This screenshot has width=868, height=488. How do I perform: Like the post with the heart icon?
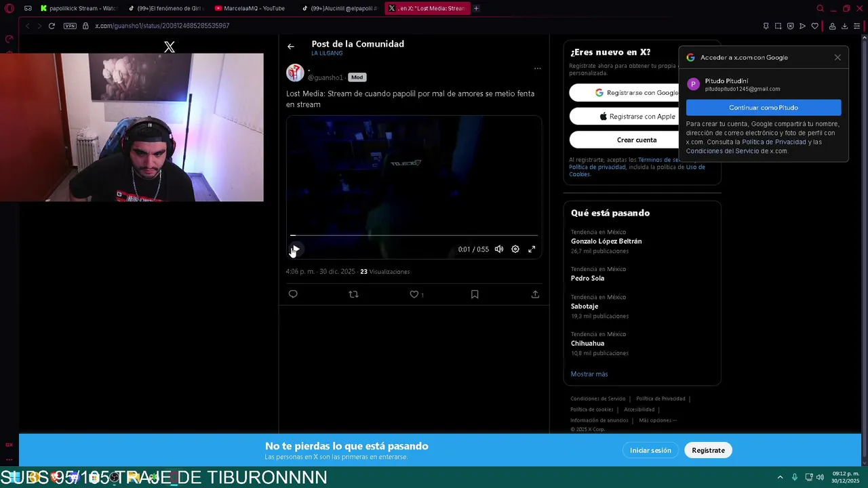click(414, 294)
